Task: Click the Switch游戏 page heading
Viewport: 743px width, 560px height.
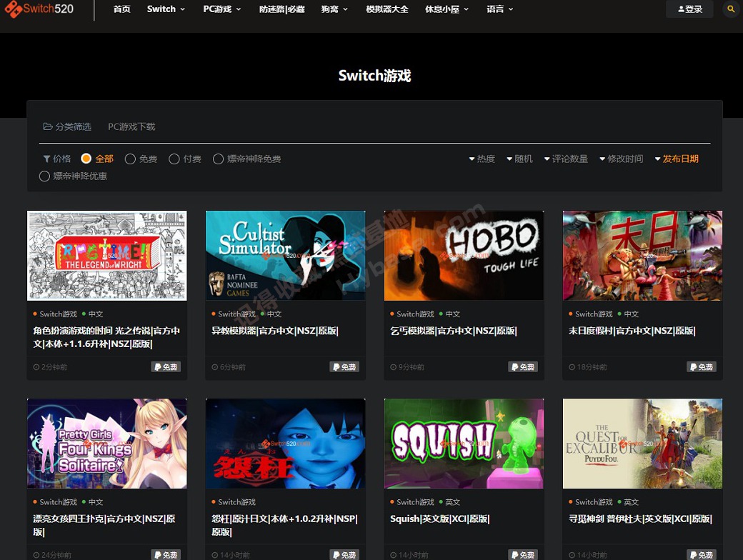Action: [375, 76]
